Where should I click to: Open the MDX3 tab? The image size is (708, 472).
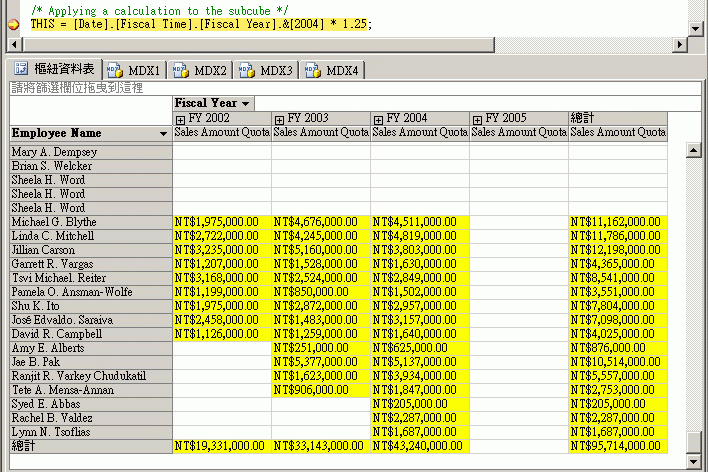[x=266, y=70]
